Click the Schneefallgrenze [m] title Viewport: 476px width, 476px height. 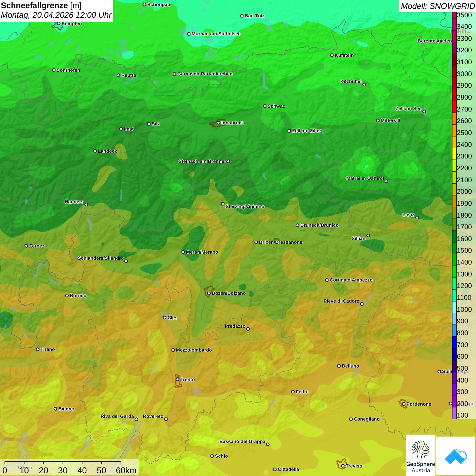(x=41, y=6)
